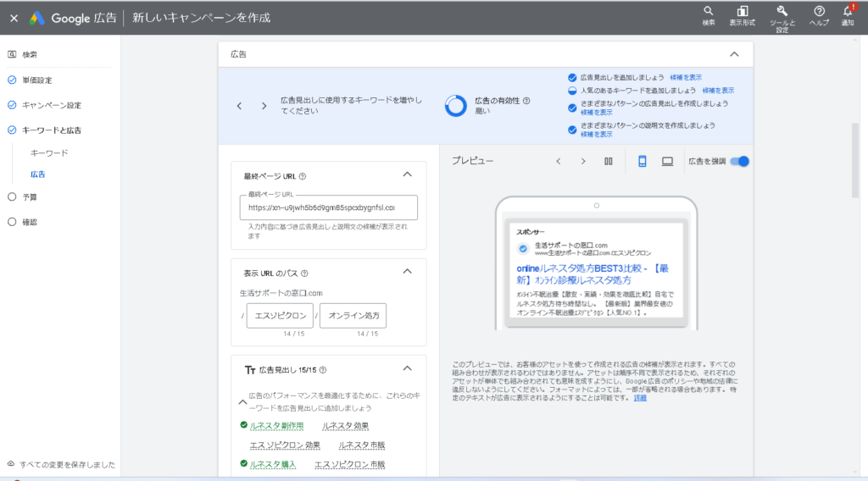Select the 確認 step radio circle
Screen dimensions: 868x481
[x=12, y=222]
